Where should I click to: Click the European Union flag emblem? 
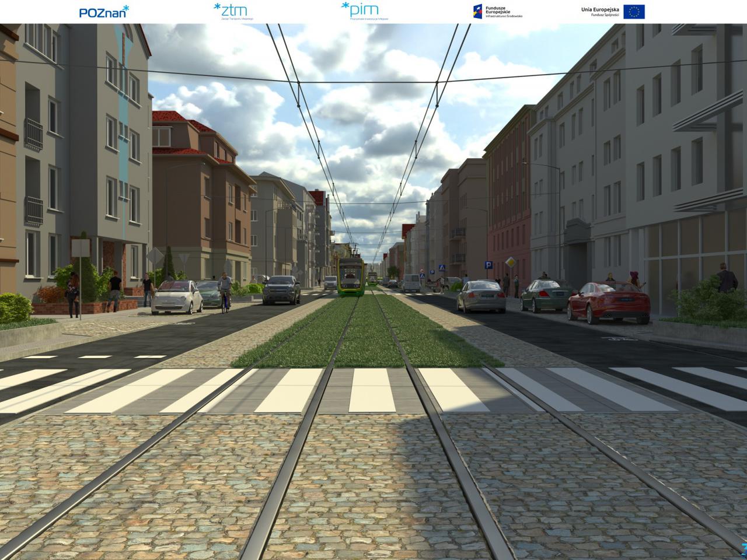[x=634, y=11]
